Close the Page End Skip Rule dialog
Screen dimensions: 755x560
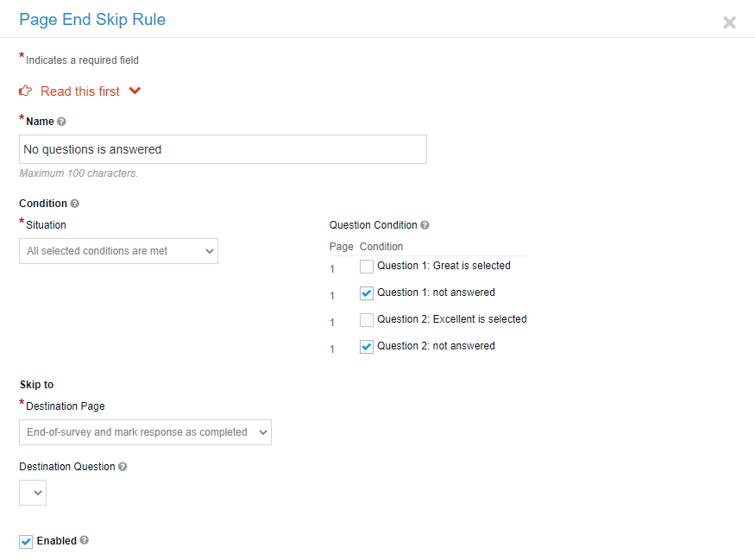tap(729, 22)
